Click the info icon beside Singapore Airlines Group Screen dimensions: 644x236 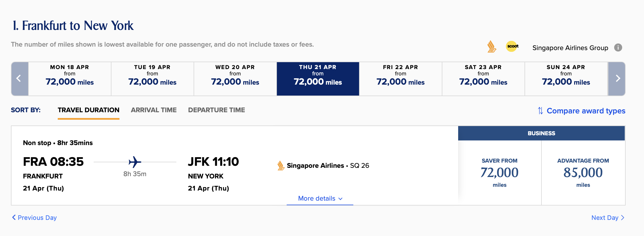pyautogui.click(x=618, y=47)
